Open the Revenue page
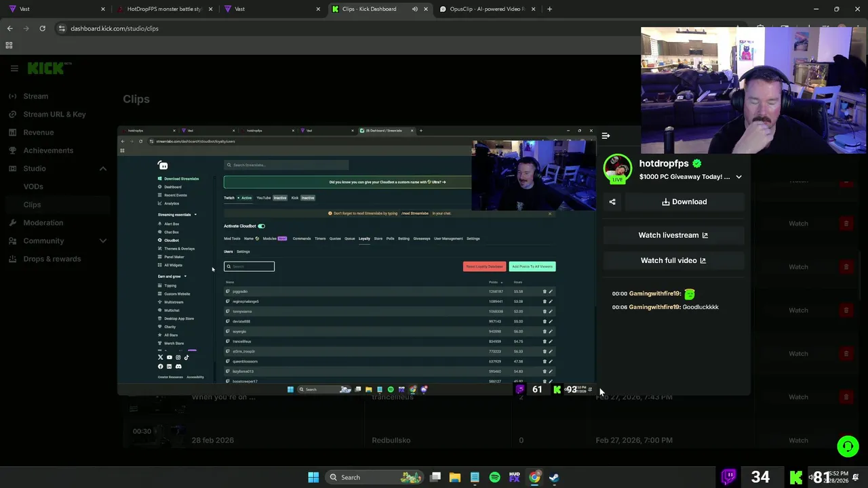868x488 pixels. click(38, 132)
